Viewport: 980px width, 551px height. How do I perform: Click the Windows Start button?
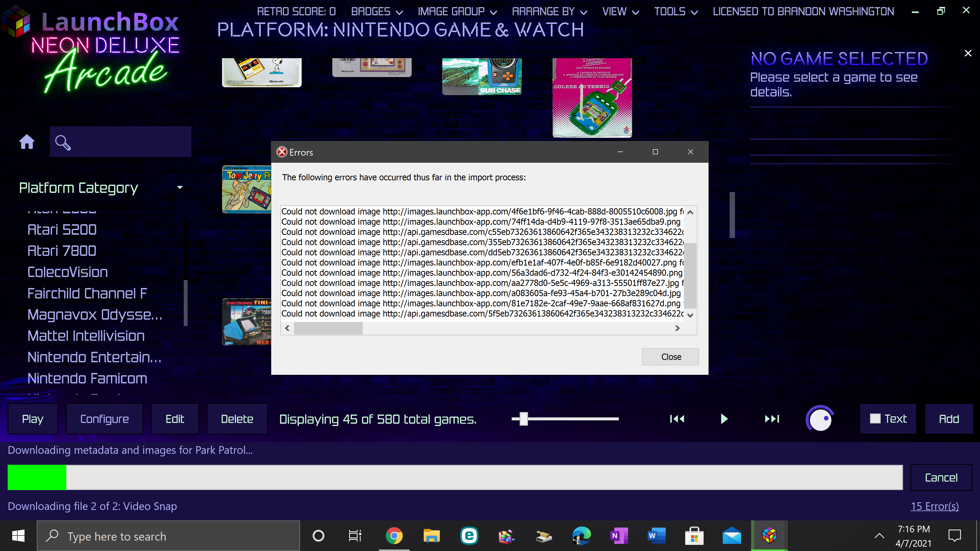point(18,536)
